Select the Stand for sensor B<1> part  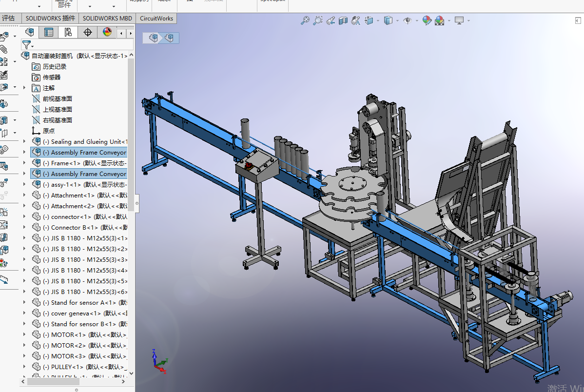80,324
